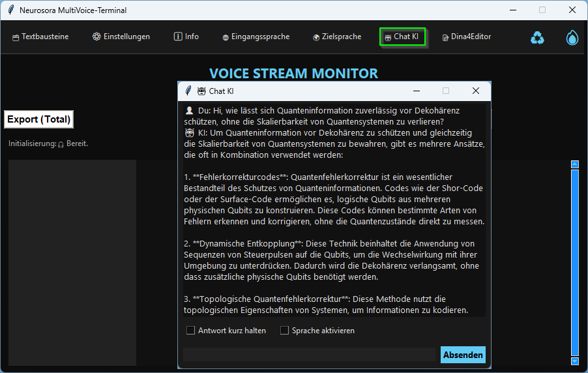Screen dimensions: 588x373
Task: Click the feather icon in Chat KI title bar
Action: point(188,91)
